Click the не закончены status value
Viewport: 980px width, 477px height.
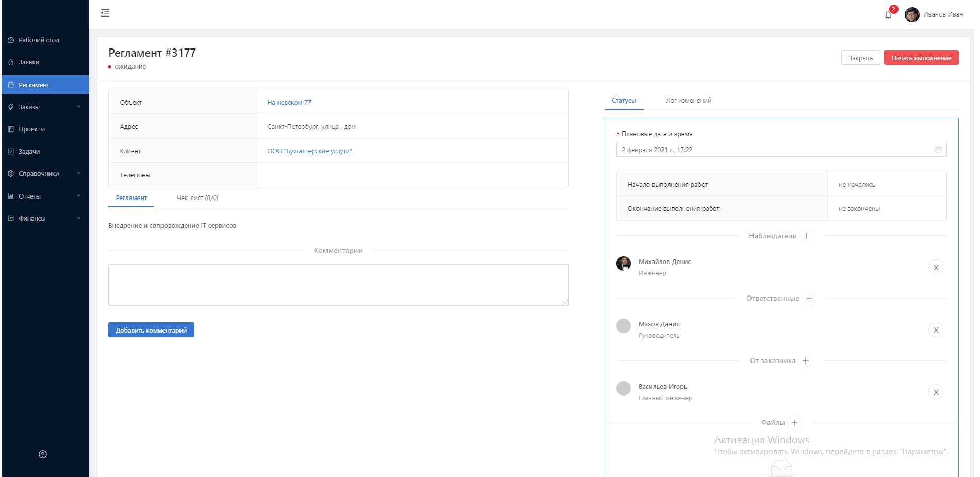tap(859, 209)
